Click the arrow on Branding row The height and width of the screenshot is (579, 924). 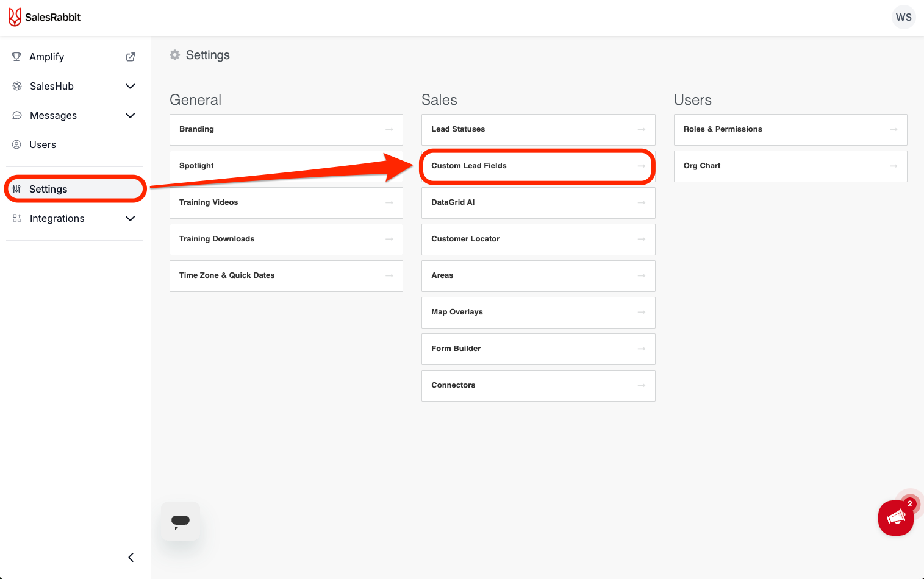389,129
